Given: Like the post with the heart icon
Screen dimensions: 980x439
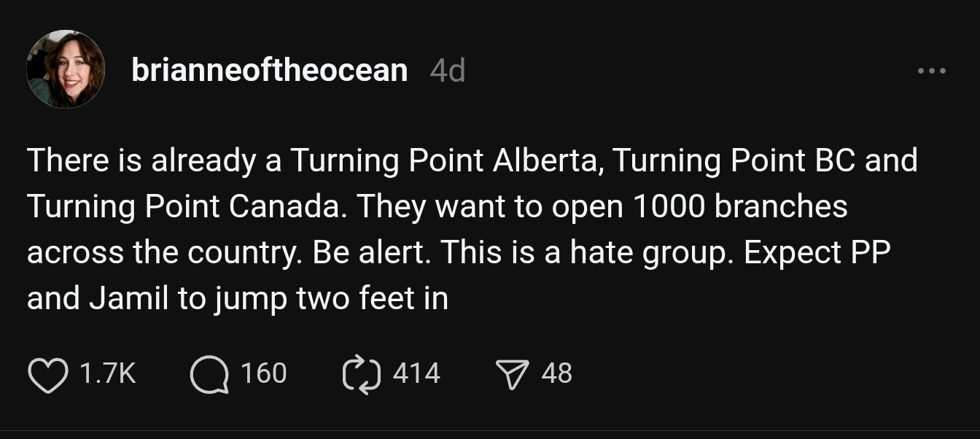Looking at the screenshot, I should click(47, 374).
